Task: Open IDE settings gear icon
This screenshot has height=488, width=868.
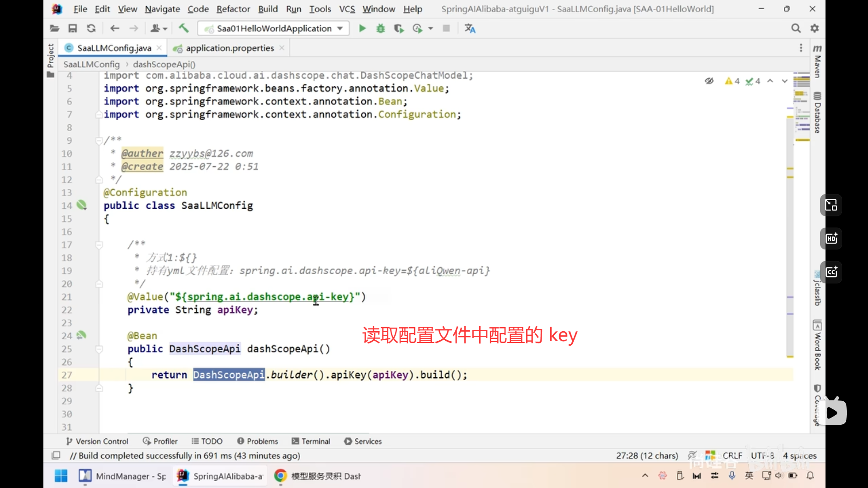Action: click(x=815, y=28)
